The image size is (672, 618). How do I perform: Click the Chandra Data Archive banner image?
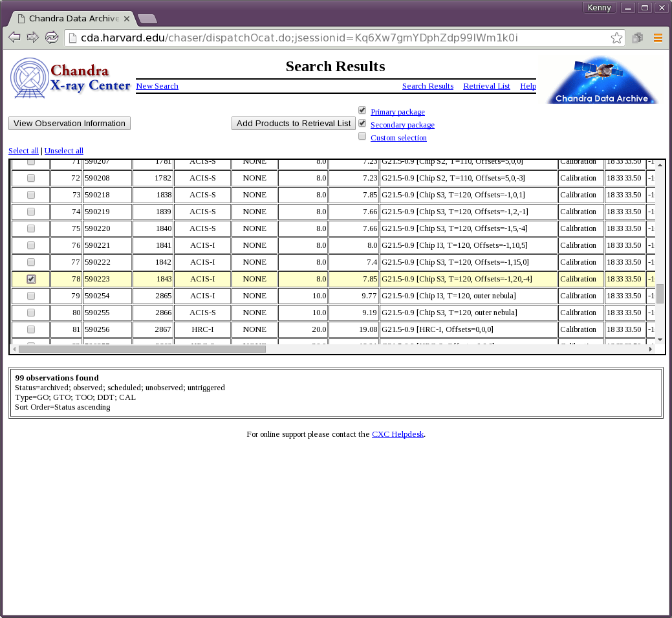602,80
